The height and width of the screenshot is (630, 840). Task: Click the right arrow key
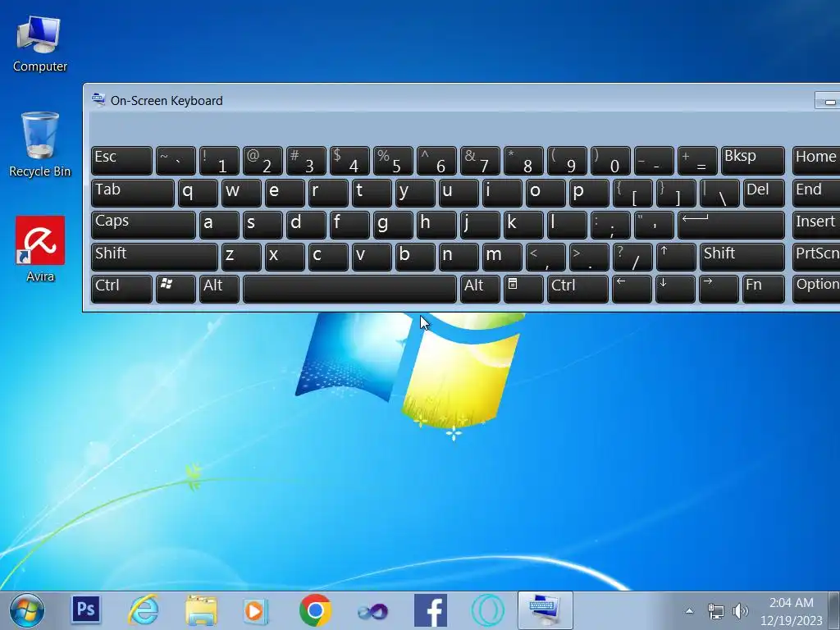coord(719,290)
